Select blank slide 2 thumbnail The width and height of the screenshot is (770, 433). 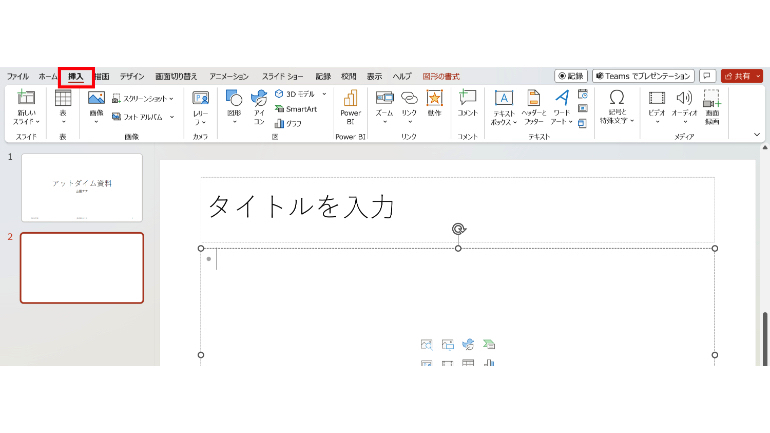[82, 268]
